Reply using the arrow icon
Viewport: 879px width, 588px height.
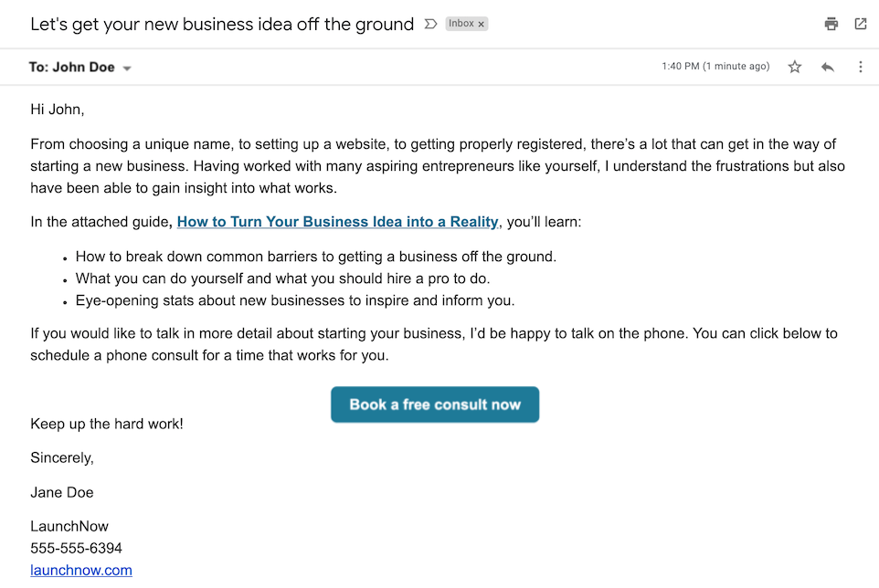(x=828, y=67)
